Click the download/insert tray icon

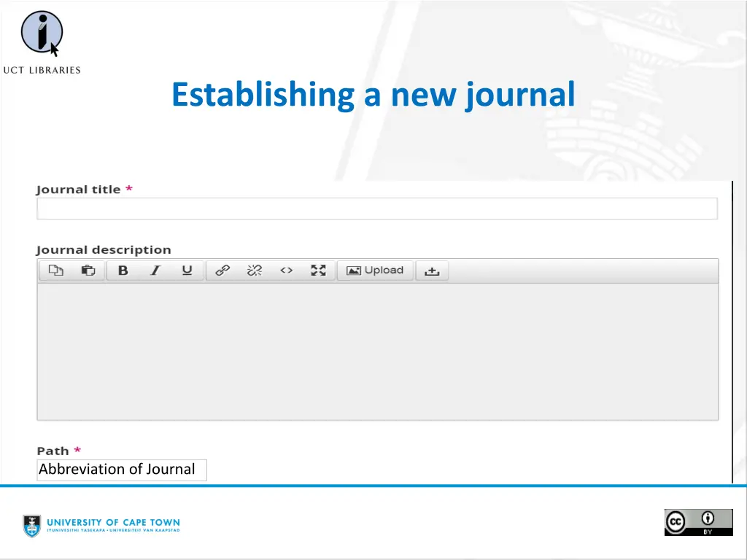coord(432,271)
